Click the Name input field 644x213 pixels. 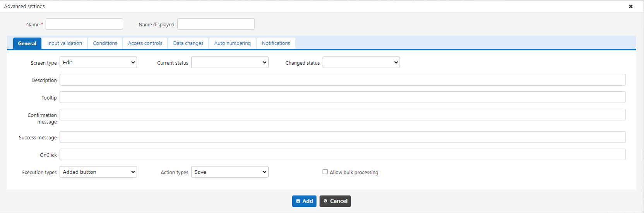pyautogui.click(x=84, y=24)
